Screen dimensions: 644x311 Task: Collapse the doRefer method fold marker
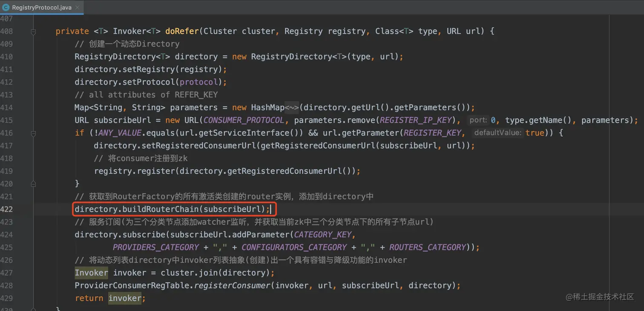tap(33, 31)
